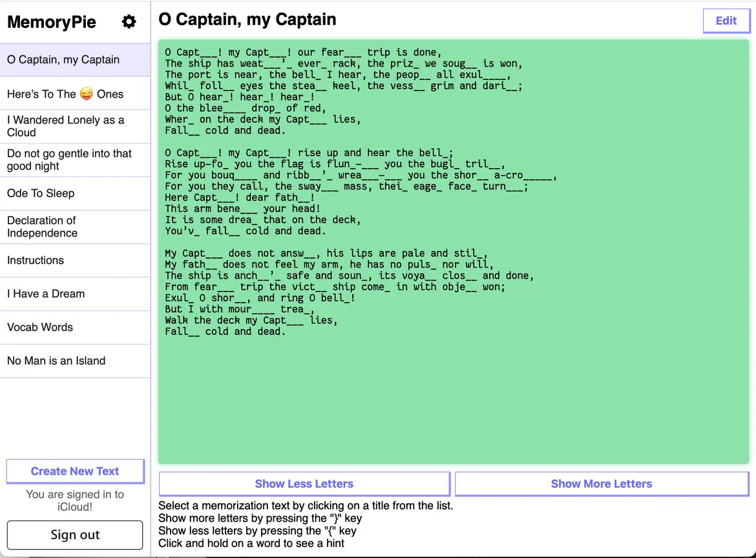
Task: Click Show Less Letters button
Action: [x=304, y=484]
